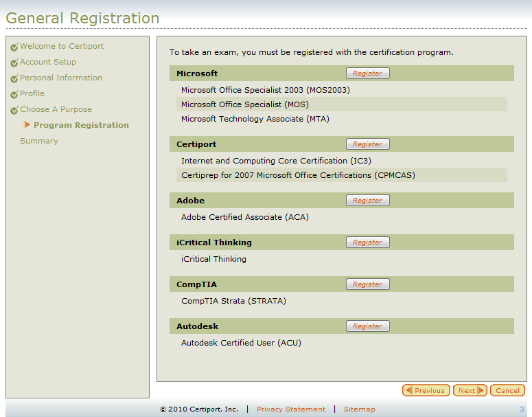Click the Microsoft section header label

[x=197, y=74]
